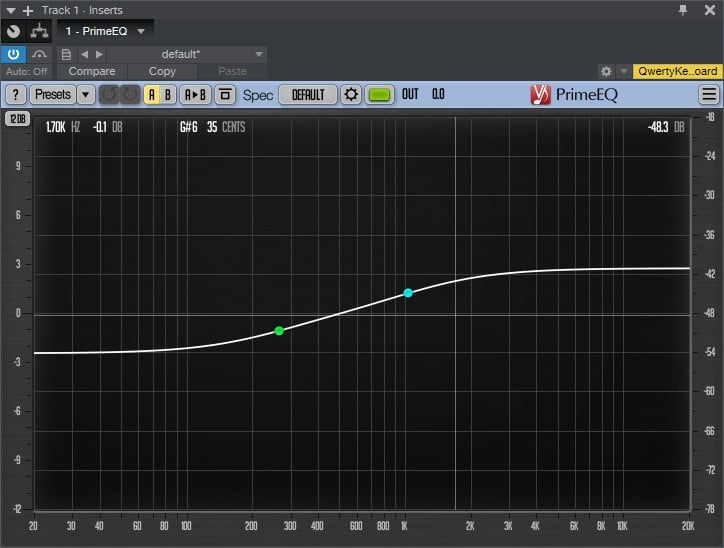Load the previous preset with left arrow
Screen dimensions: 724x548
[x=84, y=54]
